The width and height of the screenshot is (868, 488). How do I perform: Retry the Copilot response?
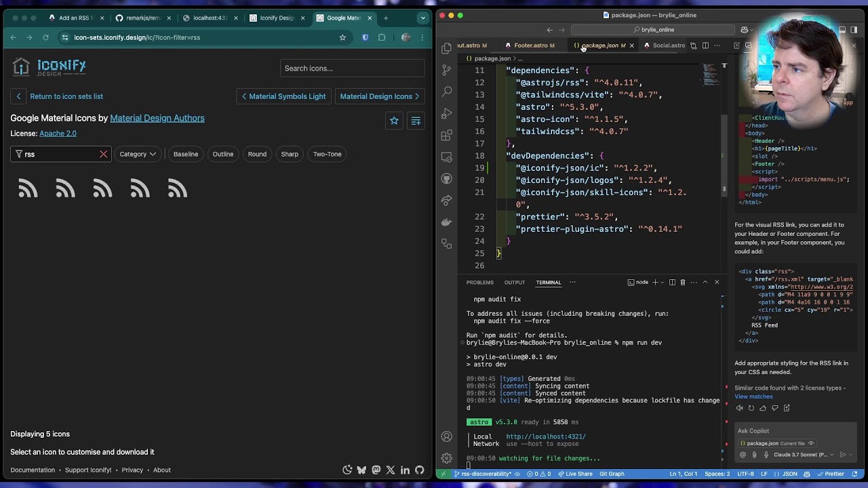click(751, 408)
